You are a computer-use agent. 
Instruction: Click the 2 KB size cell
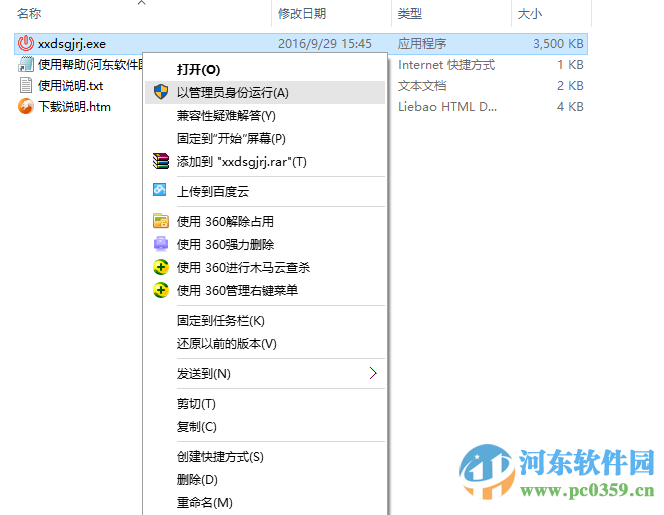point(570,86)
